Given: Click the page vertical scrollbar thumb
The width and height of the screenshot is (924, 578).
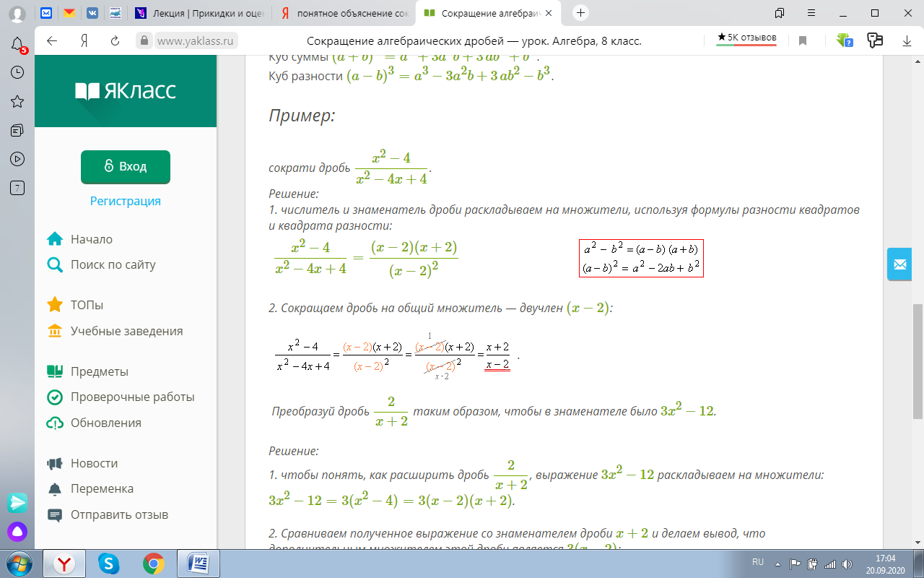Looking at the screenshot, I should pos(918,361).
